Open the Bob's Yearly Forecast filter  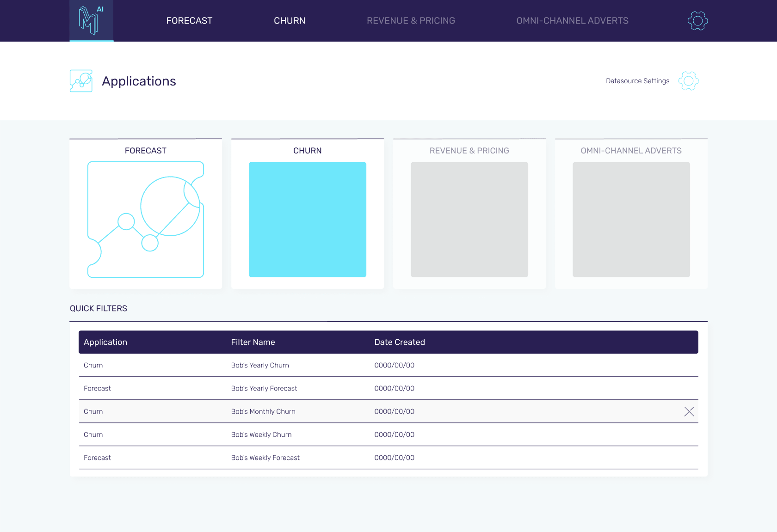(264, 388)
